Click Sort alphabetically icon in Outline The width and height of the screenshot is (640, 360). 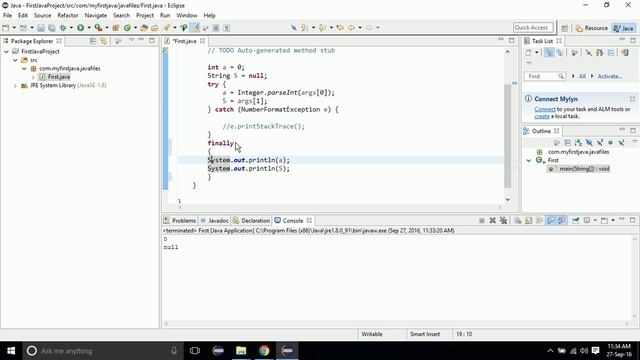pyautogui.click(x=578, y=142)
